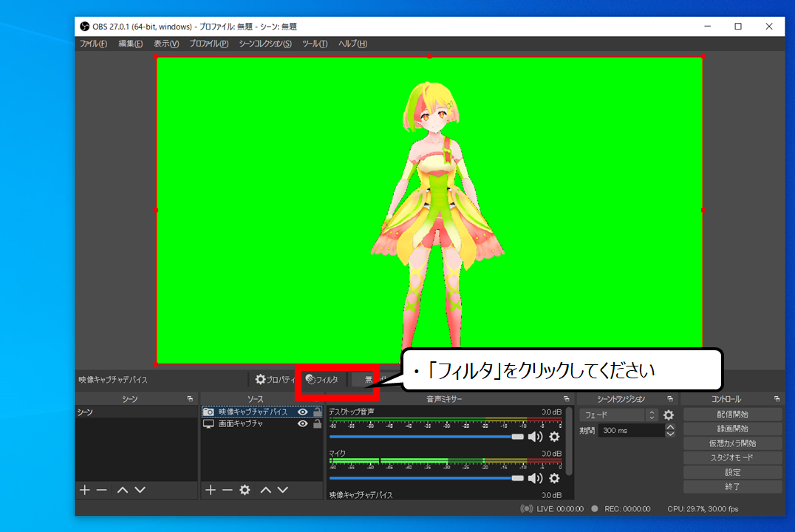Move the selected source down
795x532 pixels.
[283, 490]
